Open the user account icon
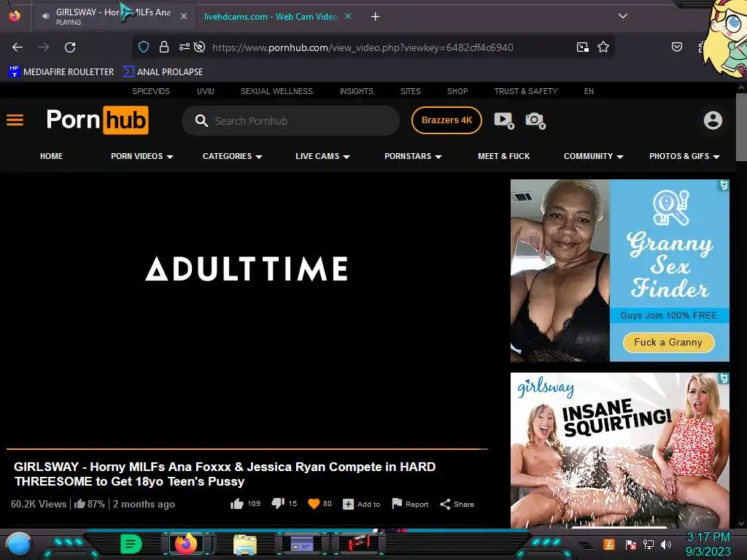The width and height of the screenshot is (747, 560). click(713, 120)
